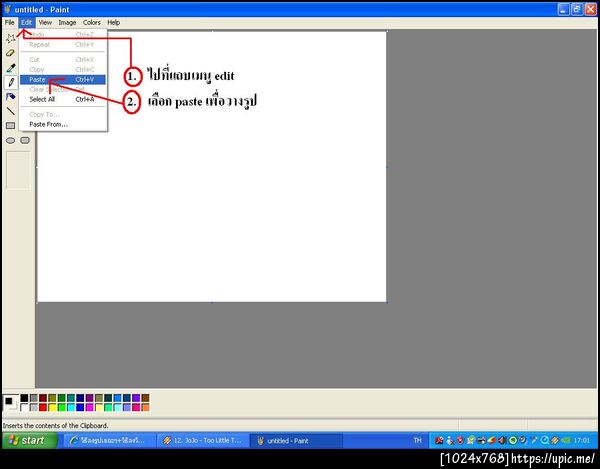Click the Repeat entry in the Edit menu

click(x=62, y=45)
